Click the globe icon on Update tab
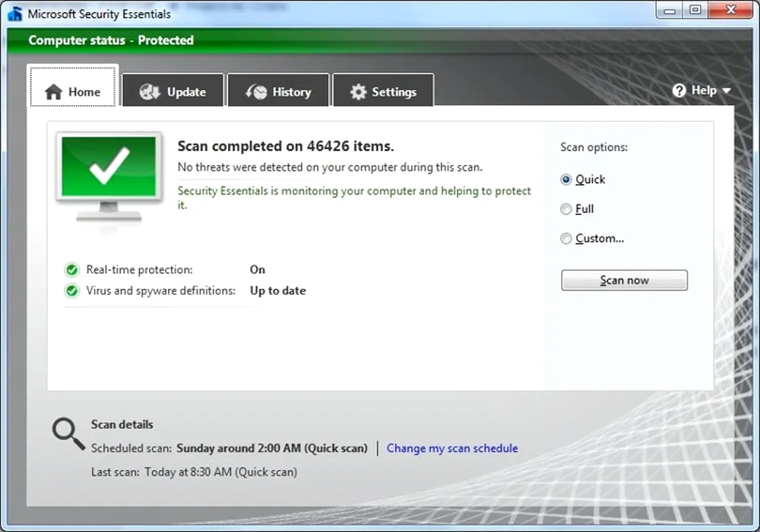Viewport: 760px width, 532px height. coord(150,92)
